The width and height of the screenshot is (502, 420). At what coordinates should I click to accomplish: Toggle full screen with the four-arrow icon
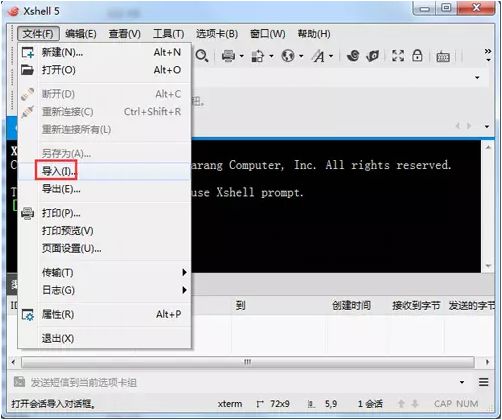(x=398, y=55)
